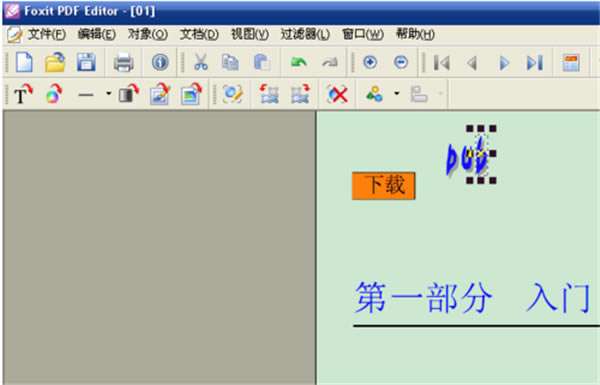Image resolution: width=600 pixels, height=385 pixels.
Task: Click the line style tool
Action: pyautogui.click(x=86, y=94)
